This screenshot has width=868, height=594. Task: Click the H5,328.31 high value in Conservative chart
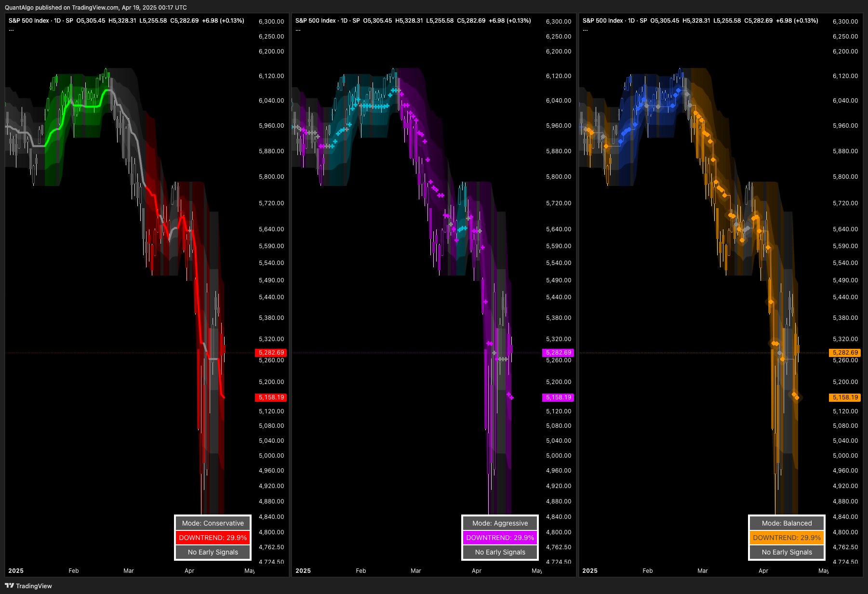pos(122,21)
